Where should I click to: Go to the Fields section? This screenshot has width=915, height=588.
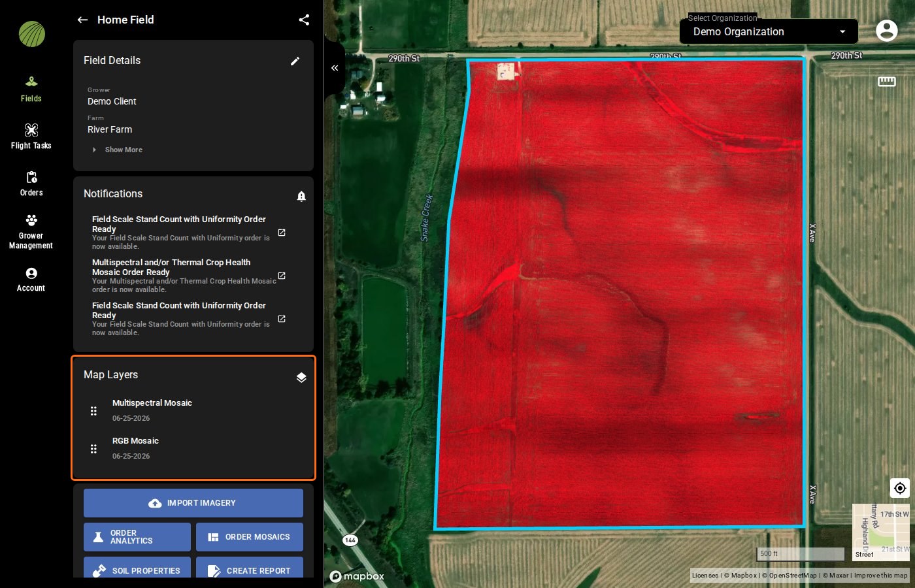(31, 90)
